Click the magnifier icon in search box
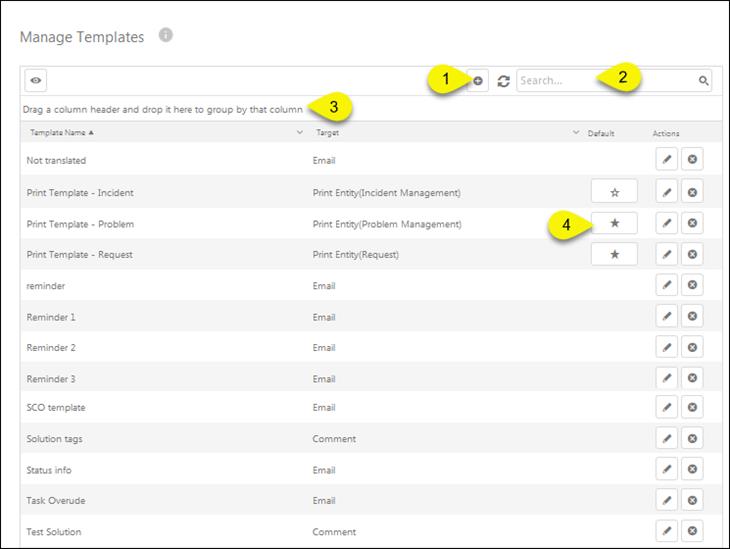The image size is (730, 549). (x=703, y=81)
